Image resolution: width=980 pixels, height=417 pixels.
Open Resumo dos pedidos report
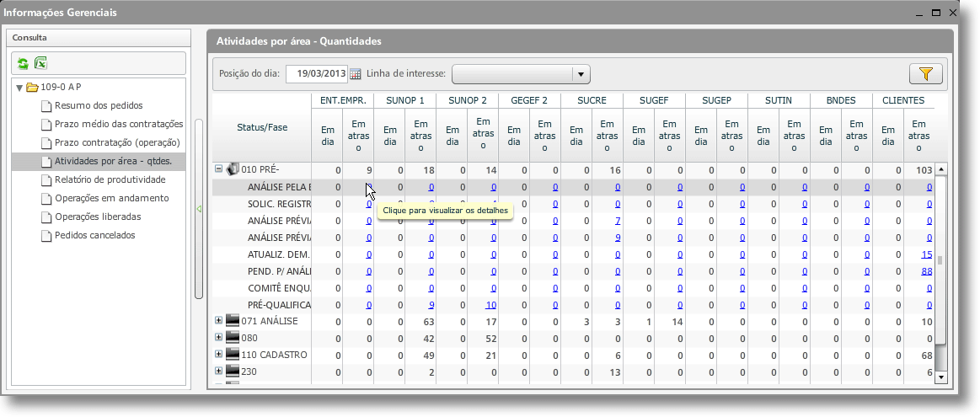point(99,105)
